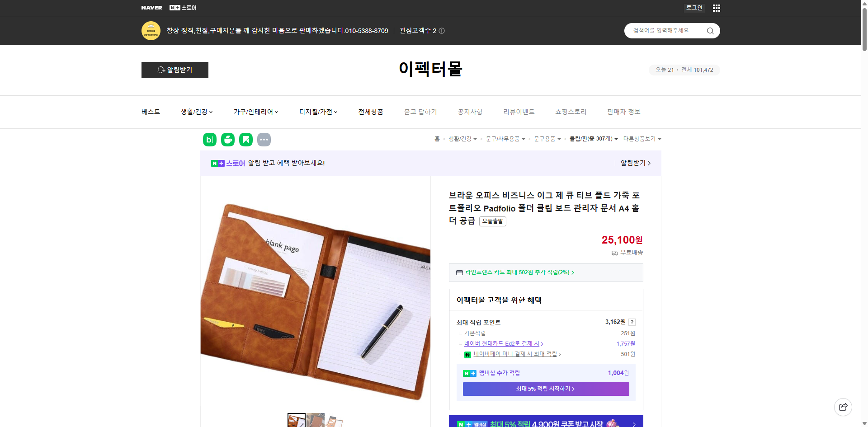Select the second product thumbnail below the image
This screenshot has height=427, width=868.
tap(315, 420)
